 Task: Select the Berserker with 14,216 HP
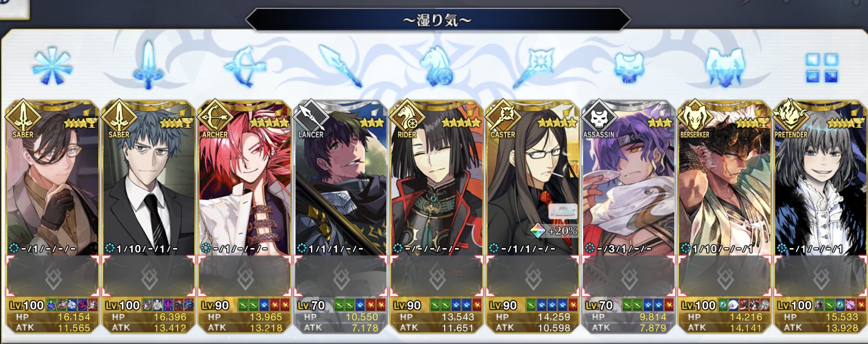[x=725, y=216]
